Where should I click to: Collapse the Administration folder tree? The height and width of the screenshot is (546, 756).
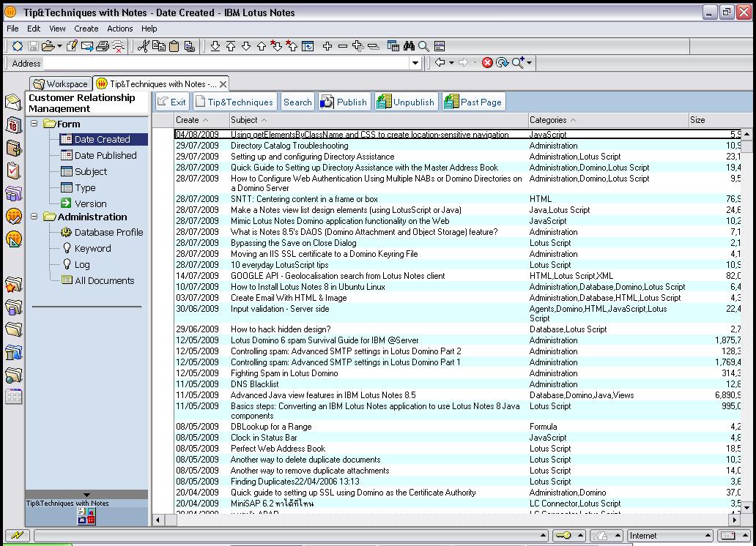click(34, 217)
